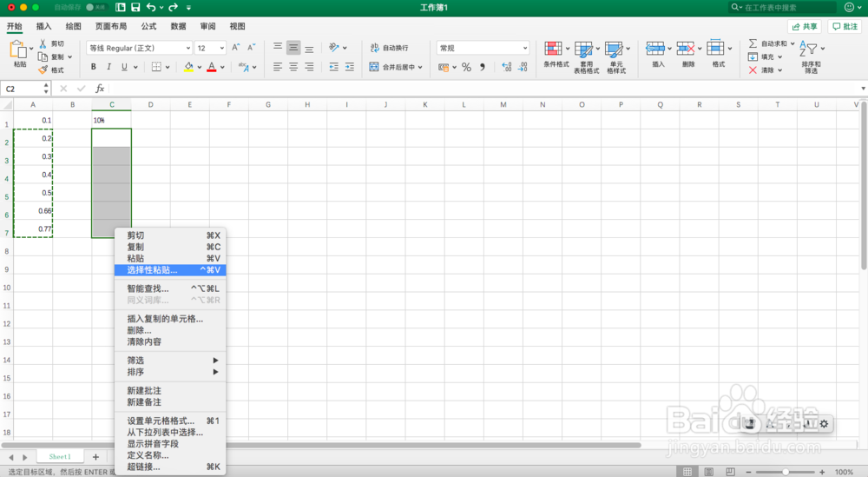
Task: Click the text orientation icon
Action: [x=334, y=48]
